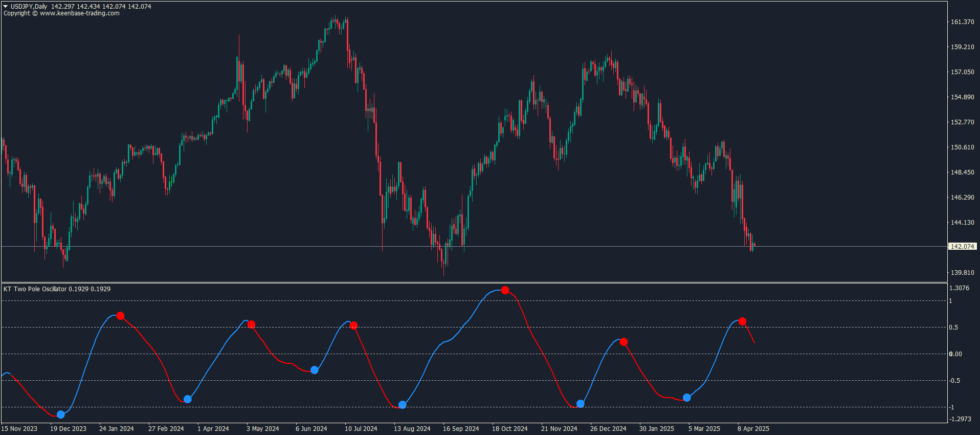The image size is (980, 435).
Task: Click the red oscillator dot near 24 Jan 2024
Action: click(121, 316)
